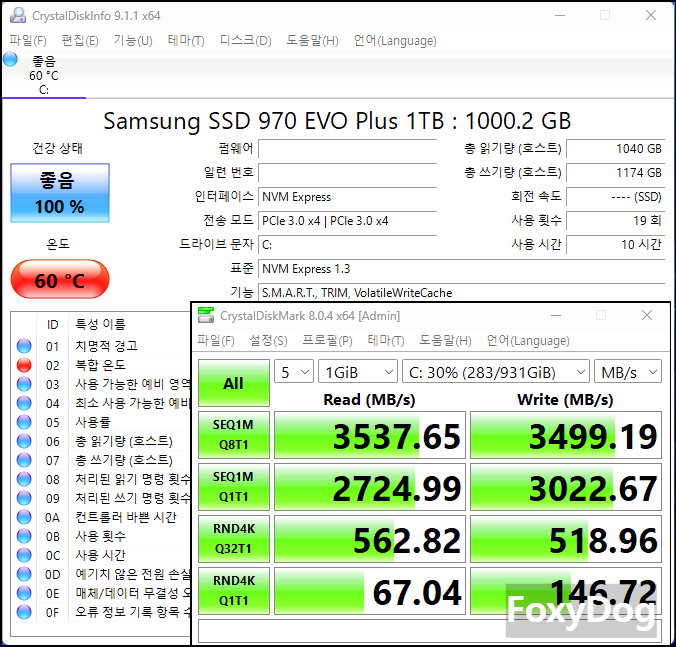
Task: Start the RND4K Q1T1 test
Action: tap(234, 591)
